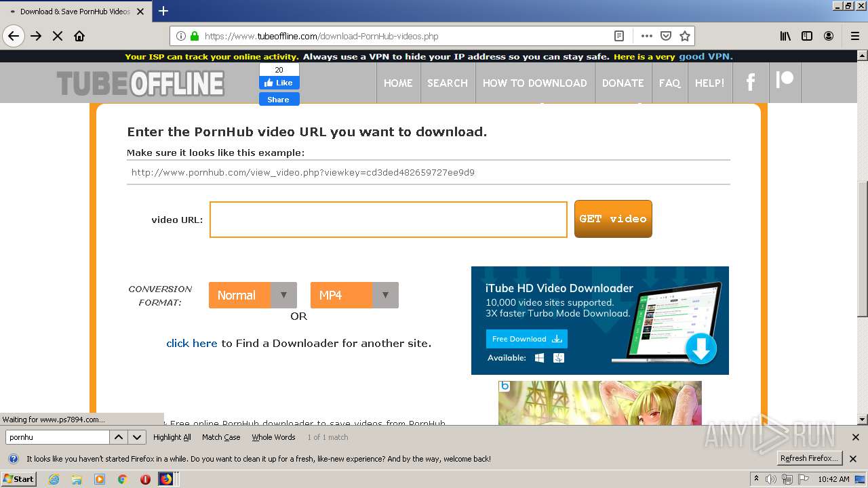Open a new tab with plus
The height and width of the screenshot is (488, 868).
coord(163,11)
